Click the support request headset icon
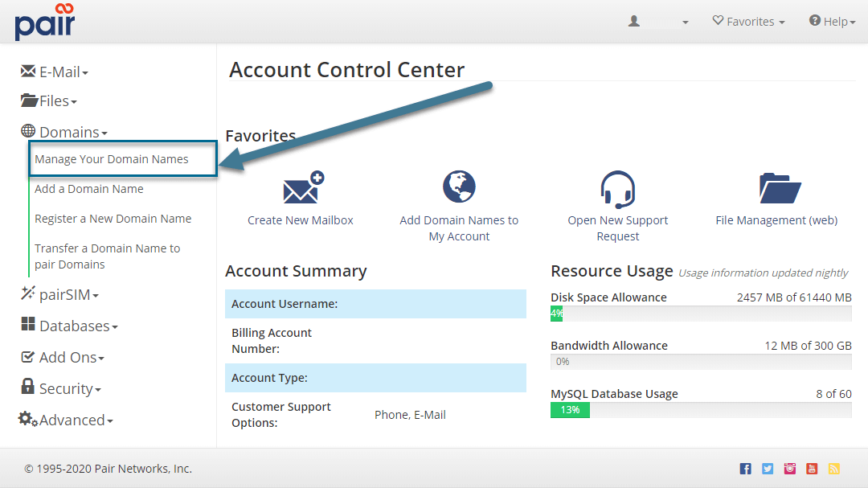The image size is (868, 488). click(618, 189)
